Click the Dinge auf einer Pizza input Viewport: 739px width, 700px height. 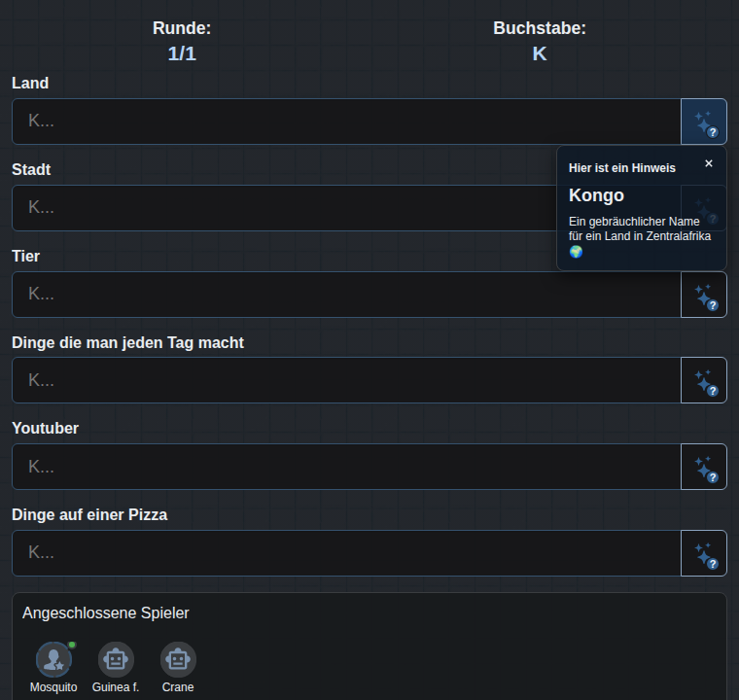(346, 553)
